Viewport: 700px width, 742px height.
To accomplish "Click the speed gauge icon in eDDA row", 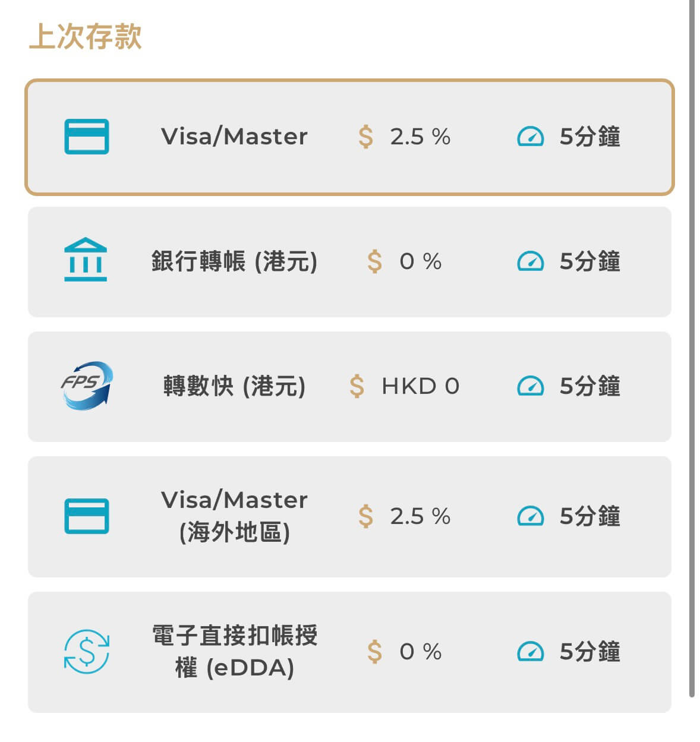I will pyautogui.click(x=530, y=652).
